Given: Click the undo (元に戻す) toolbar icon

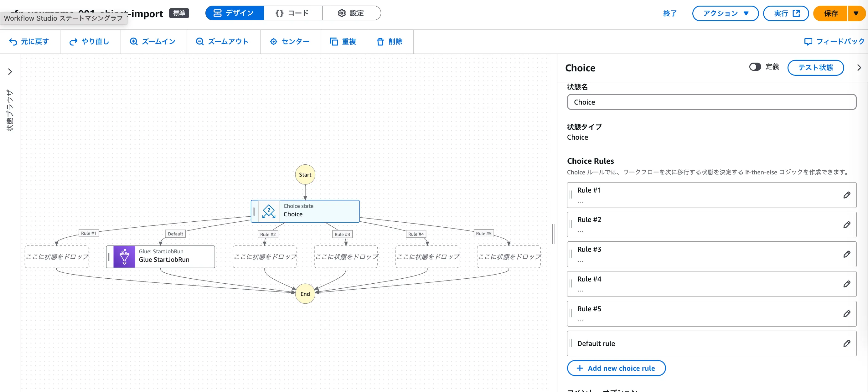Looking at the screenshot, I should 13,41.
